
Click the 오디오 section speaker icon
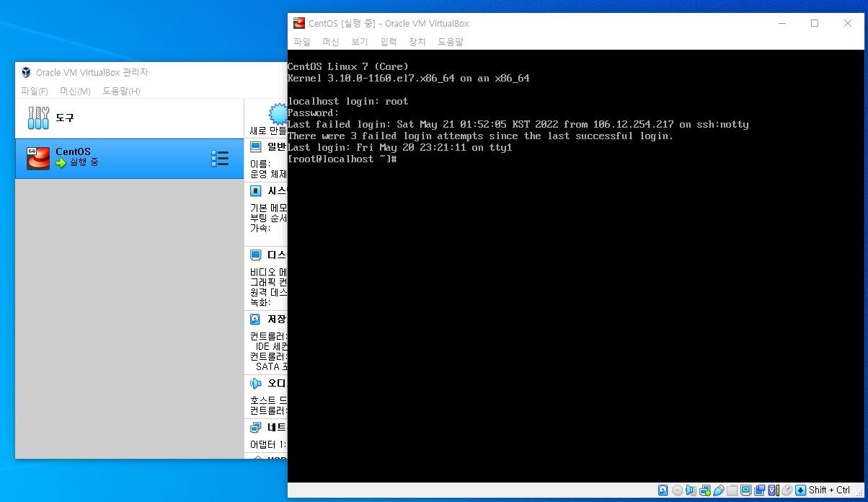tap(255, 383)
